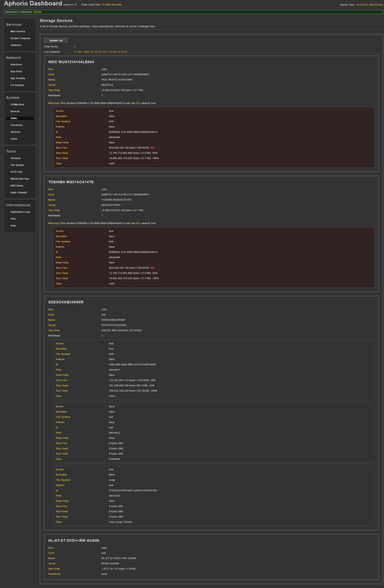Click the Aphorio Dashboard title
This screenshot has width=384, height=588.
point(33,4)
